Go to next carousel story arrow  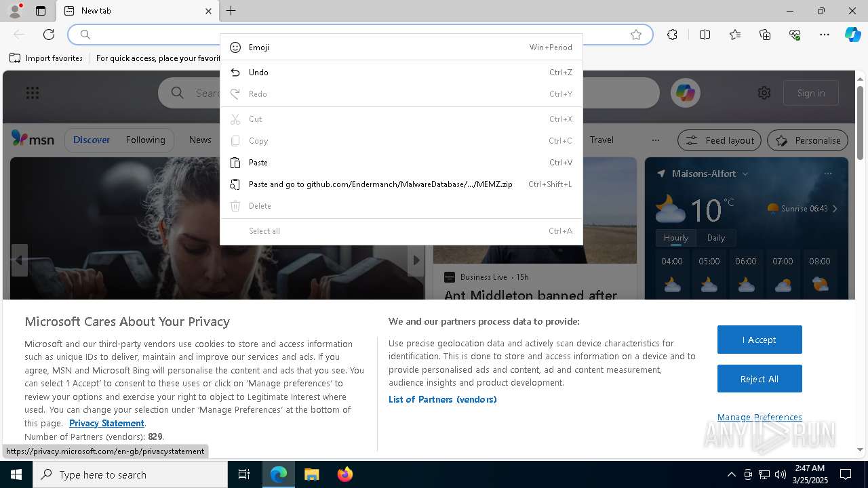416,260
